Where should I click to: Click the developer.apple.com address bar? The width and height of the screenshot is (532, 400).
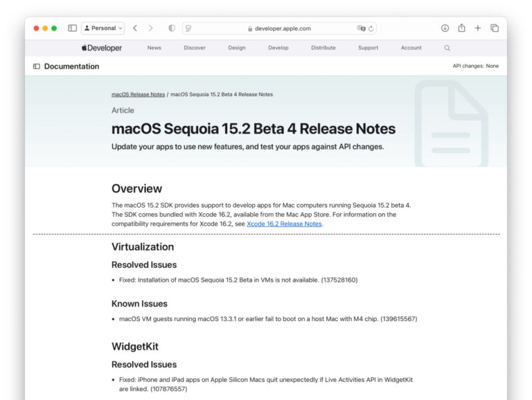(x=279, y=28)
